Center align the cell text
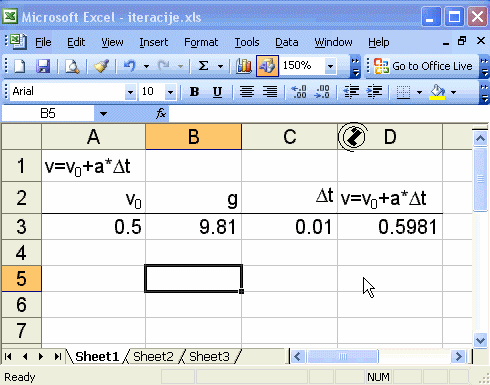The image size is (490, 385). coord(247,92)
